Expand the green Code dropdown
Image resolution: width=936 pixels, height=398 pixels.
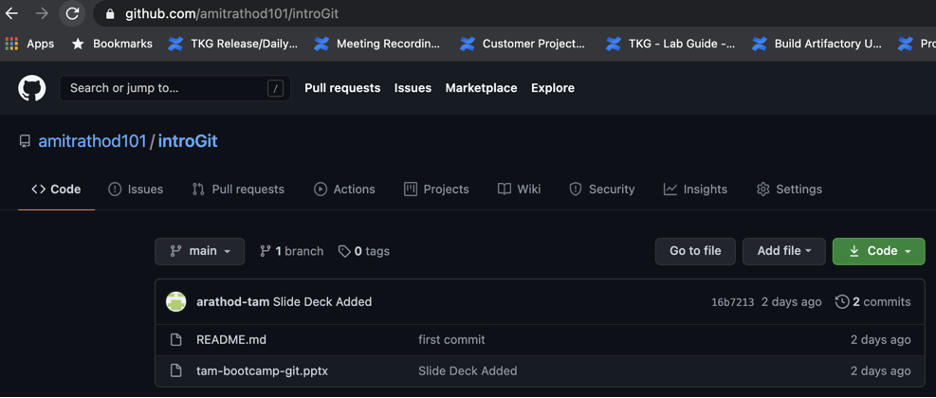(879, 251)
